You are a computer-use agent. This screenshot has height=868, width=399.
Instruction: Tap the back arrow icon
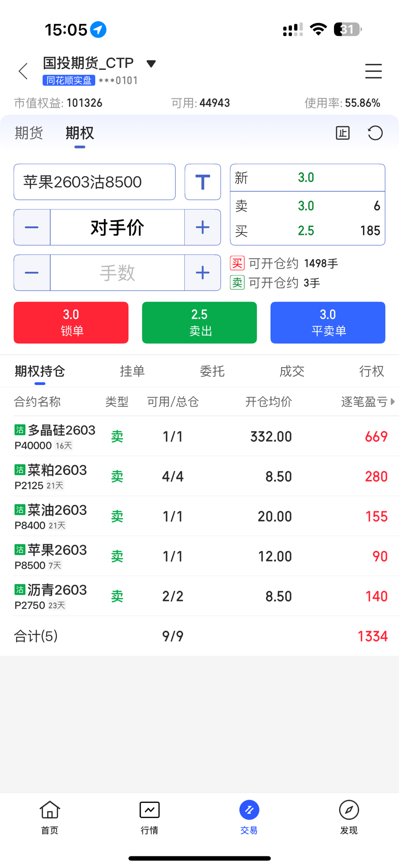[23, 71]
